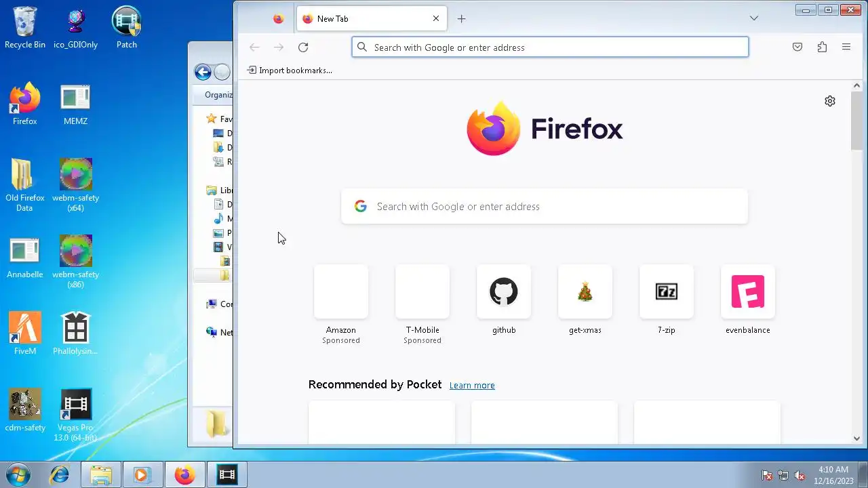Screen dimensions: 868x488
Task: Select the ico_GDIOnly desktop icon
Action: tap(75, 28)
